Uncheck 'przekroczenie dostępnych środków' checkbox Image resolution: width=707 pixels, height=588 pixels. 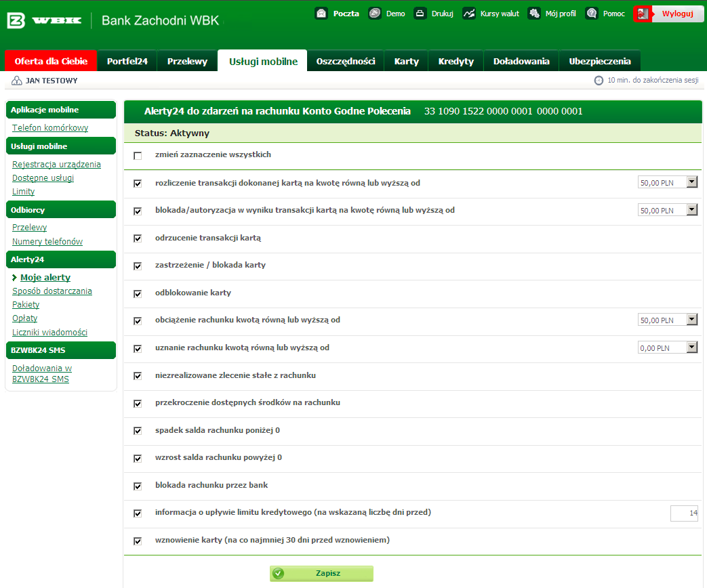(x=138, y=403)
